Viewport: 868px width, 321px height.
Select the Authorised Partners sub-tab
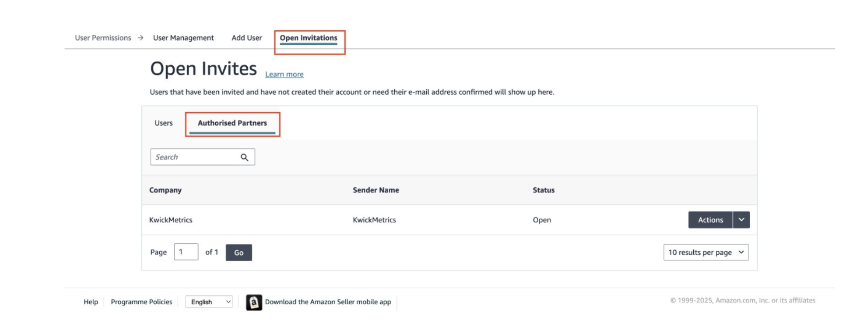pos(232,123)
